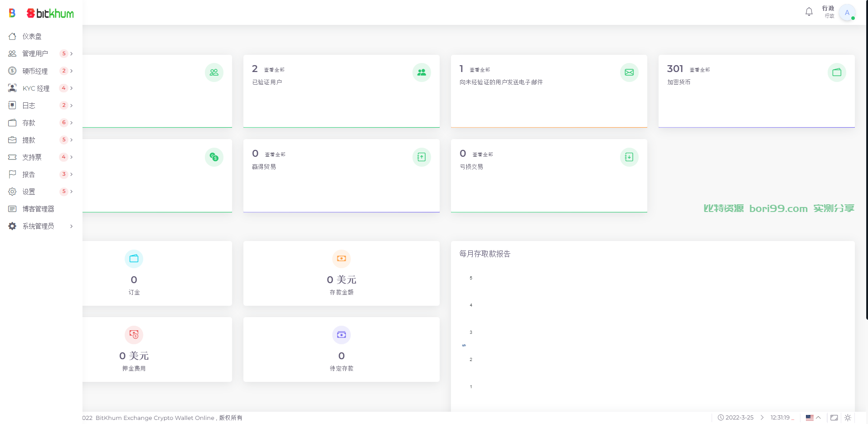Click the colorful B logo icon
Viewport: 868px width, 424px height.
pos(12,13)
